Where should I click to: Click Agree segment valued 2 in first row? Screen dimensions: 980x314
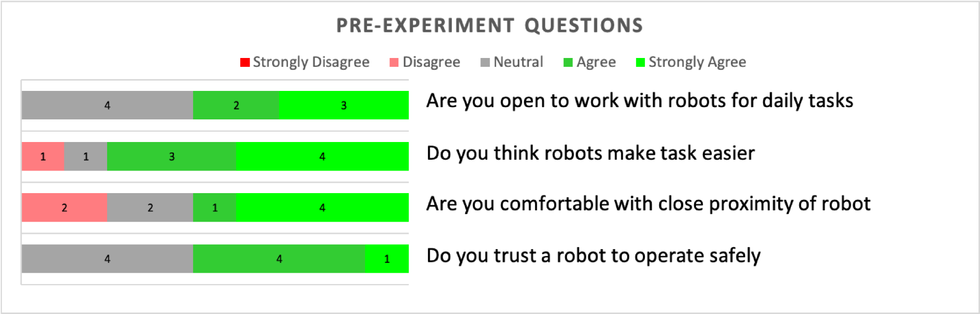click(236, 105)
